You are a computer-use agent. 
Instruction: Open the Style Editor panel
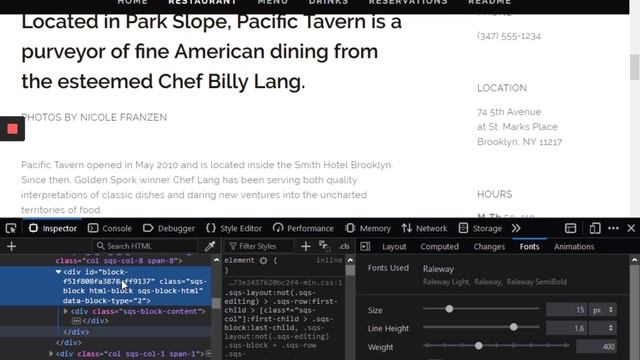(234, 228)
